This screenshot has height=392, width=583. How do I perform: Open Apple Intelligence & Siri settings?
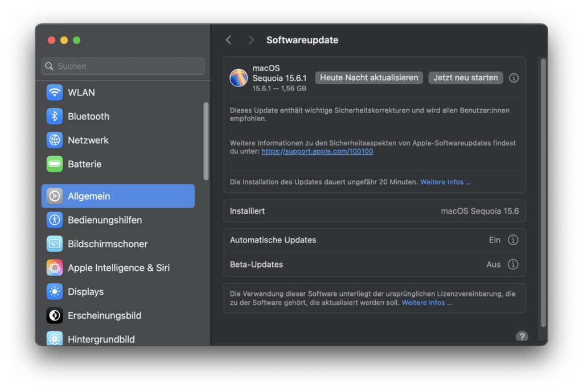(118, 267)
